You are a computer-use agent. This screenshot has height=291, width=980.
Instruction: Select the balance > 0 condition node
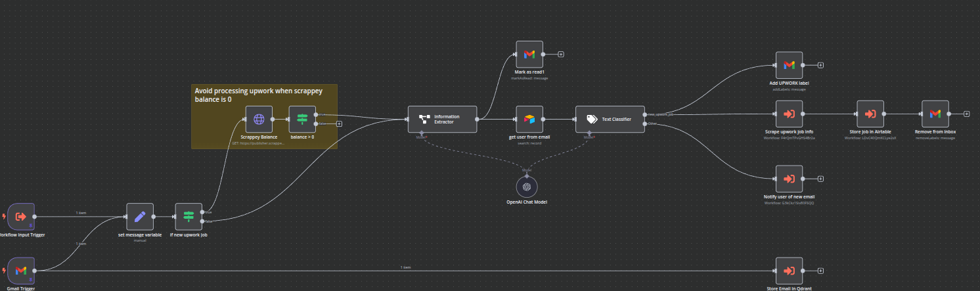pos(302,119)
